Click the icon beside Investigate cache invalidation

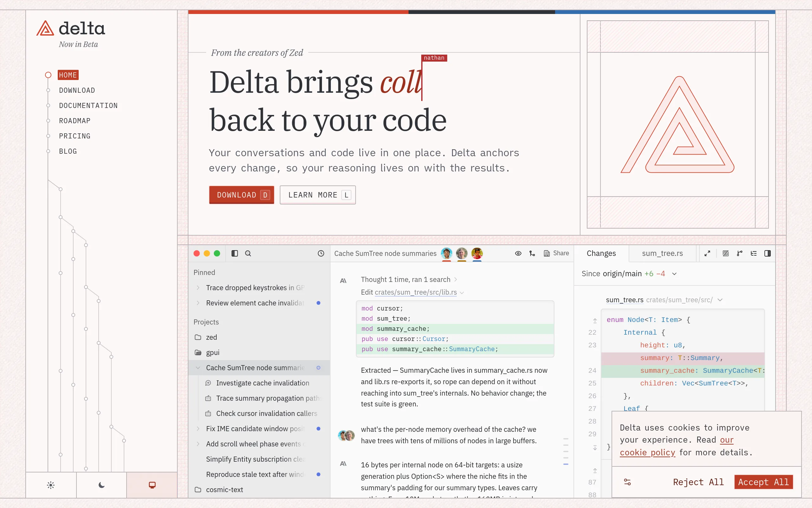point(208,383)
